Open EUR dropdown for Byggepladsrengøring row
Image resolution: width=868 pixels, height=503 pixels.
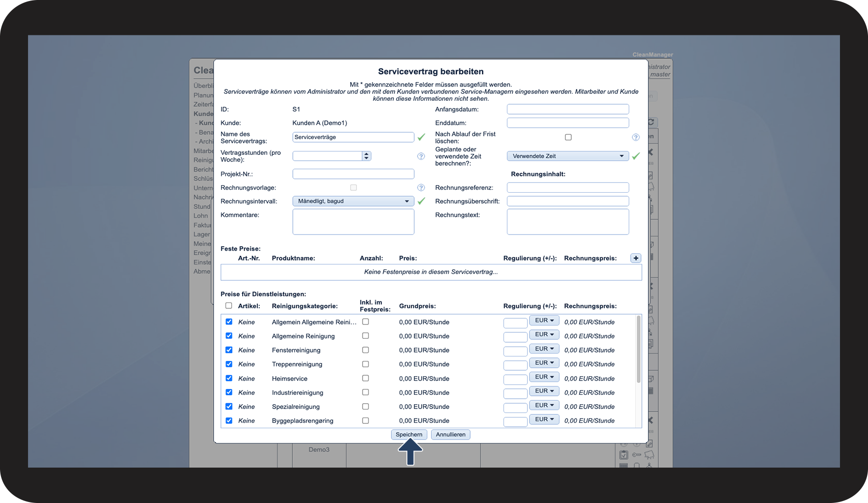tap(544, 419)
